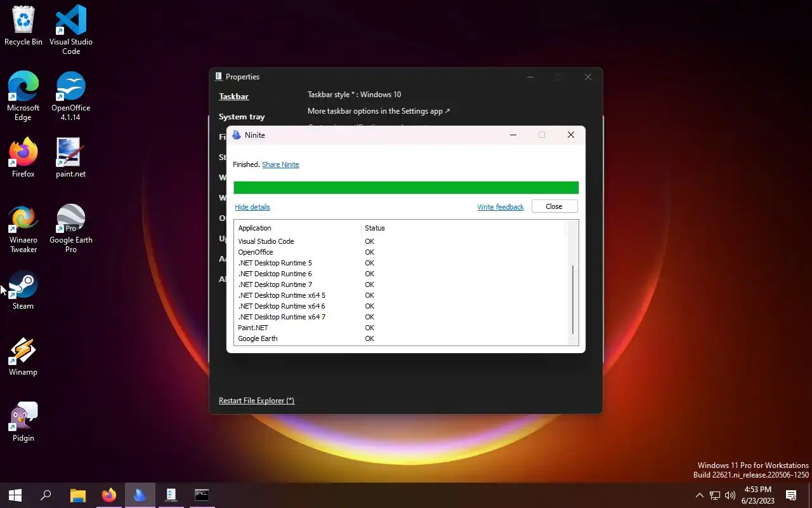Open the volume tray icon

pos(730,495)
